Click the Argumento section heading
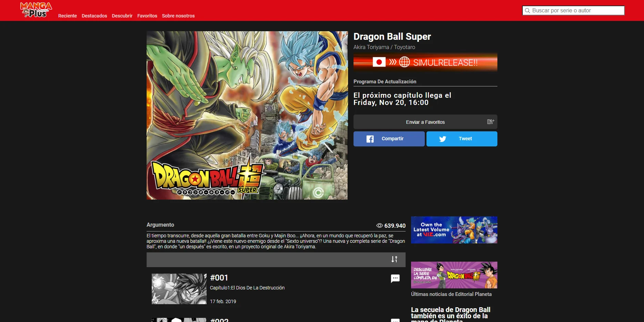 (x=160, y=225)
